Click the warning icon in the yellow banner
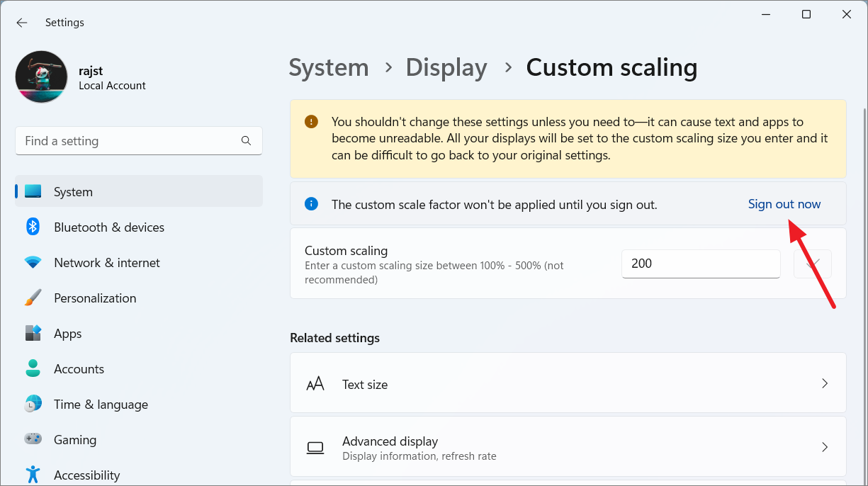 [x=310, y=121]
